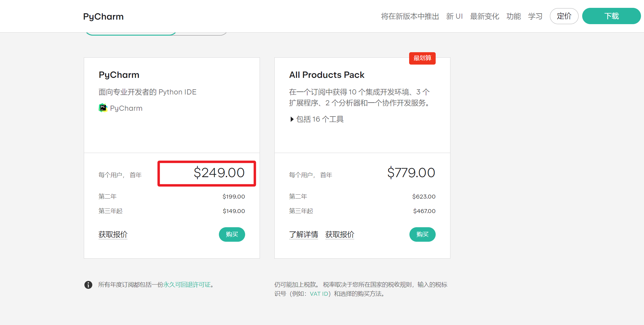
Task: Click the $467.00 third-year price
Action: (x=424, y=211)
